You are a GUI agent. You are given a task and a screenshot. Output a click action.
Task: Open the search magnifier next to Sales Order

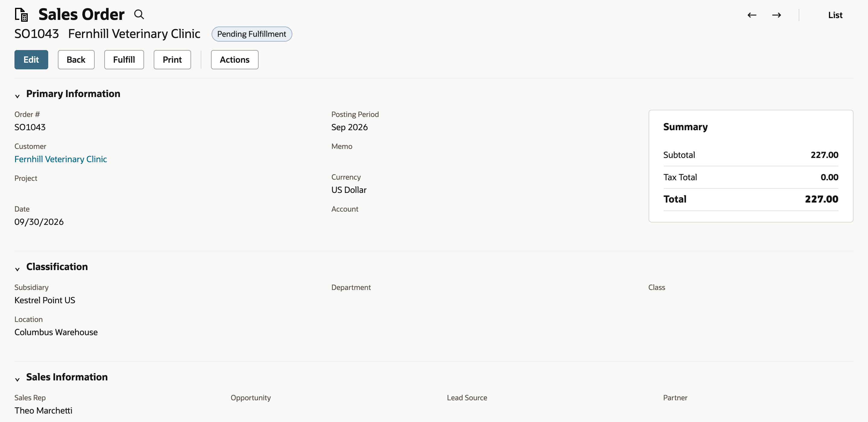(139, 14)
